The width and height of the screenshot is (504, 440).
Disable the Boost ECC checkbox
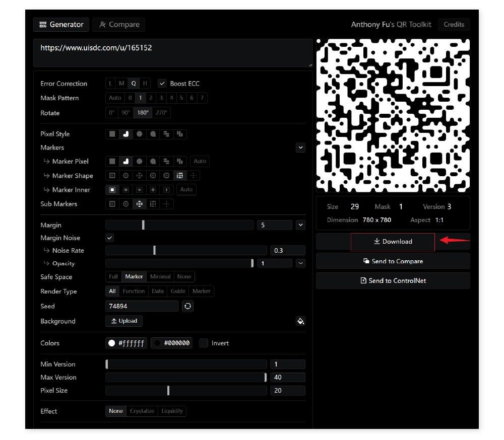162,84
